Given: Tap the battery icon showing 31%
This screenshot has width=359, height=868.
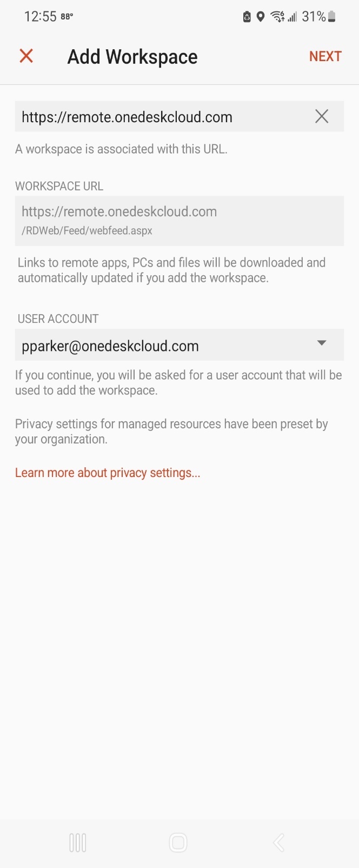Looking at the screenshot, I should tap(332, 17).
